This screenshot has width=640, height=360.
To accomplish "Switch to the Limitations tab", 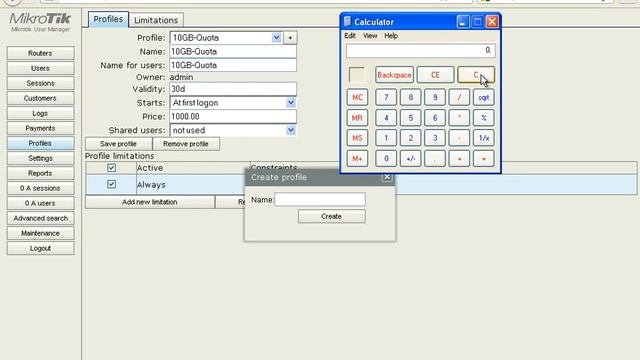I will tap(156, 20).
